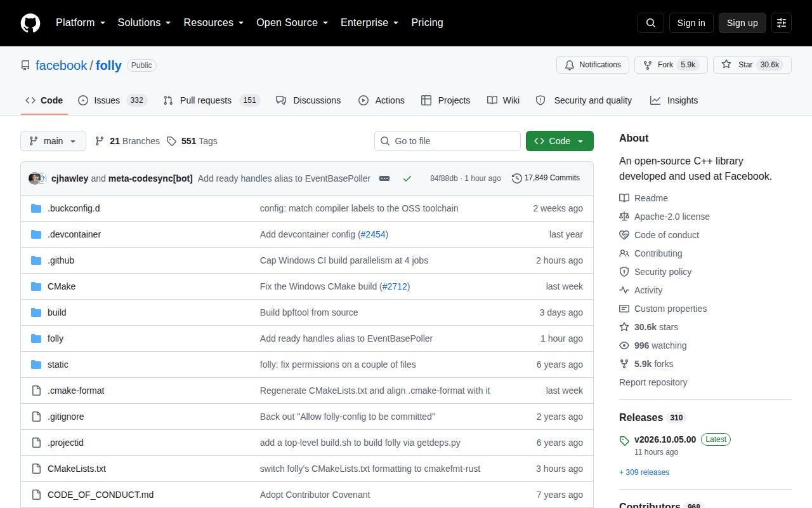The width and height of the screenshot is (812, 508).
Task: Open the facebook organization link
Action: tap(62, 65)
